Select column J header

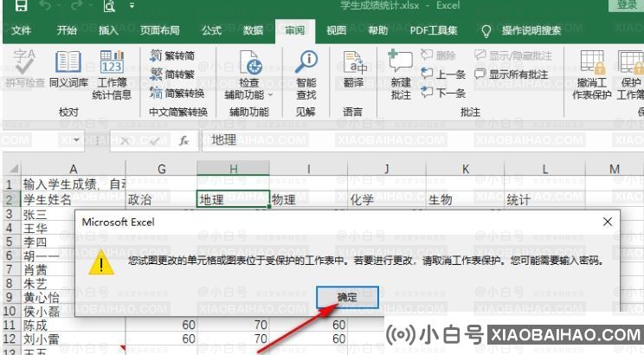click(x=386, y=169)
